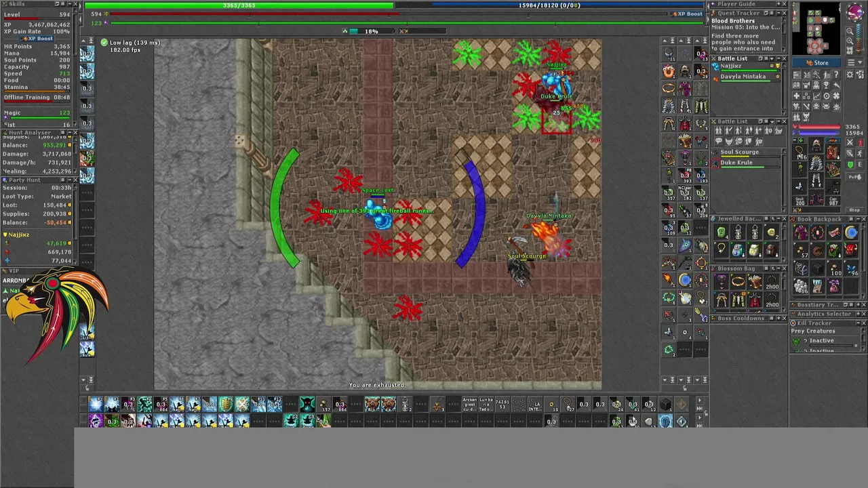Open the gear options icon
Viewport: 868px width, 488px height.
850,75
